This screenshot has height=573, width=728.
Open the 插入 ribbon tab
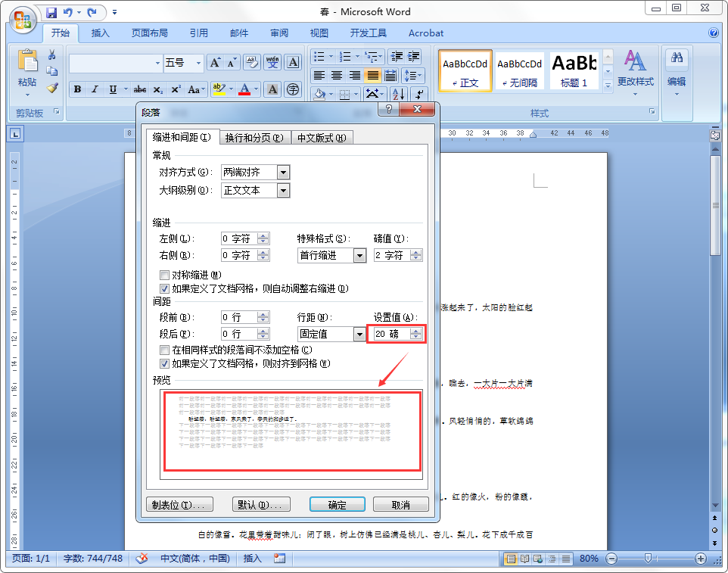(101, 33)
